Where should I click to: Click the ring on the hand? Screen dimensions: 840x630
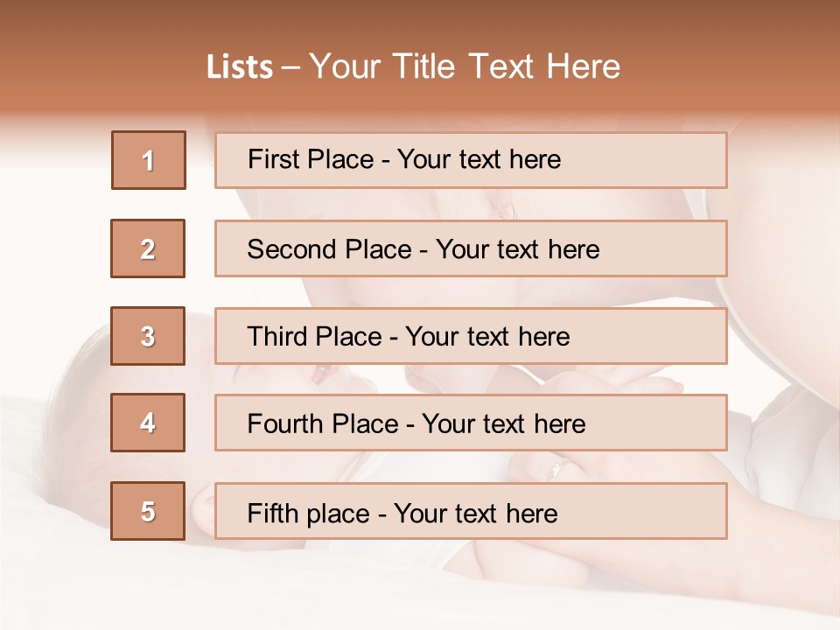556,471
